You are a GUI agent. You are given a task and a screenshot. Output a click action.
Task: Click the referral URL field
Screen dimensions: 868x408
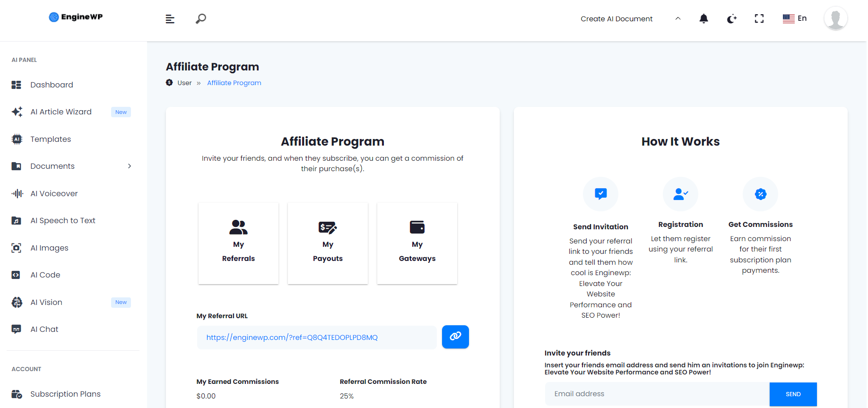(x=317, y=337)
